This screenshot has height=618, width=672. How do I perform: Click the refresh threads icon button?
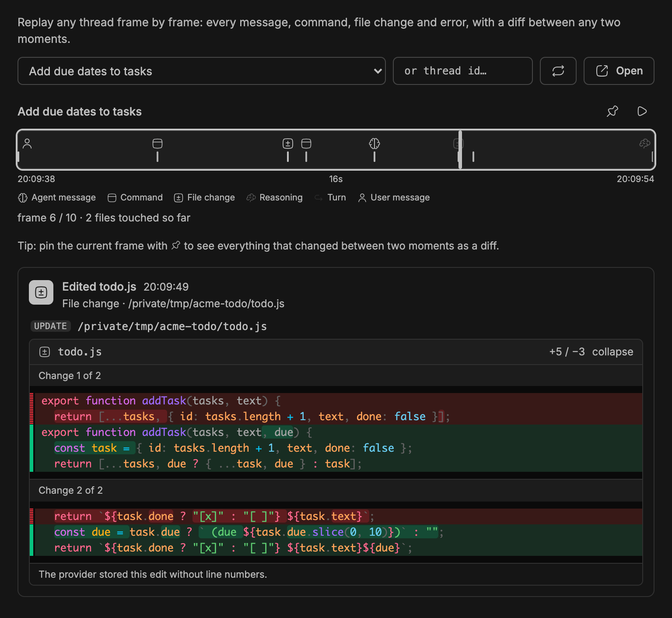pos(558,71)
